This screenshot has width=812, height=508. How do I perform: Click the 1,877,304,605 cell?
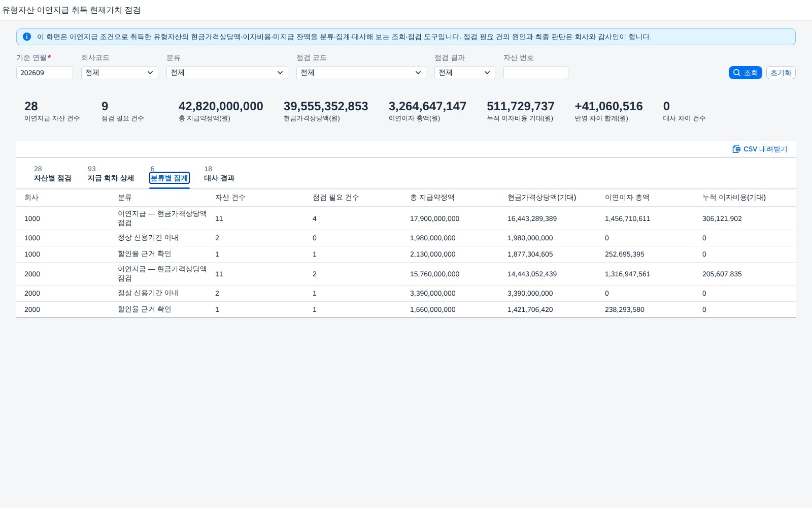530,255
